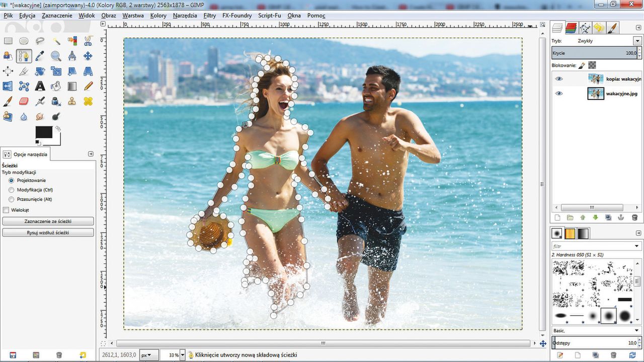Create a new layer with page icon

557,218
